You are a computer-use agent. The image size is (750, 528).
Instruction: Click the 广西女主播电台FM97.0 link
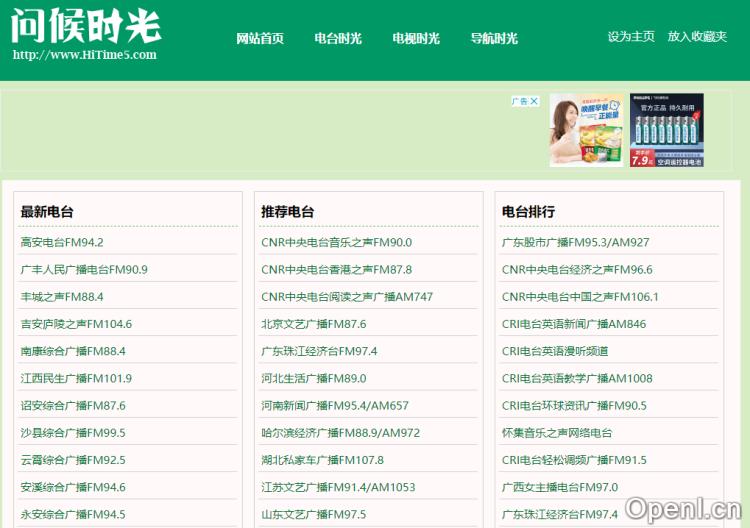tap(559, 487)
